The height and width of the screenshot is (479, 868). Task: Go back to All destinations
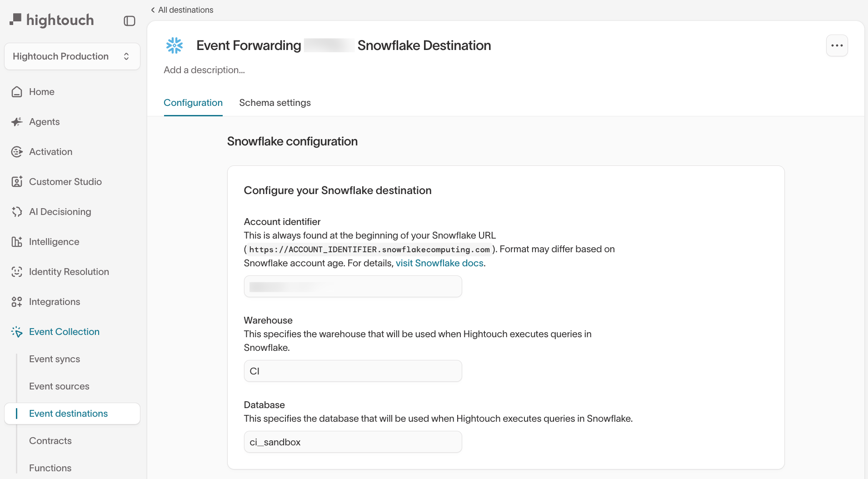coord(181,10)
